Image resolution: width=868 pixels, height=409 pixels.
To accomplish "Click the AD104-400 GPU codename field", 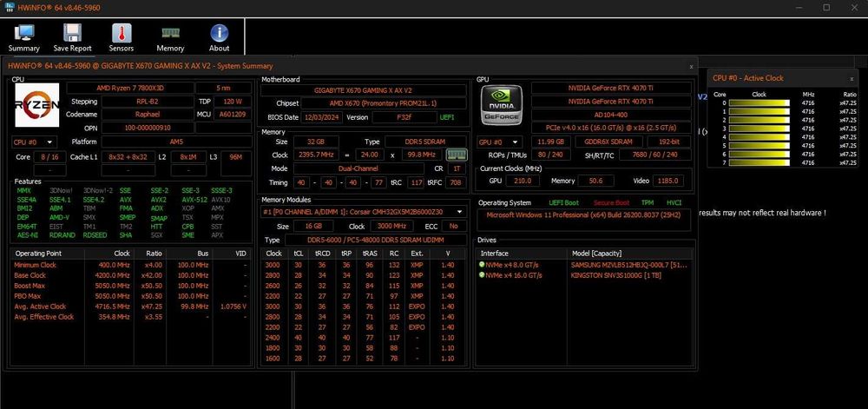I will tap(611, 115).
